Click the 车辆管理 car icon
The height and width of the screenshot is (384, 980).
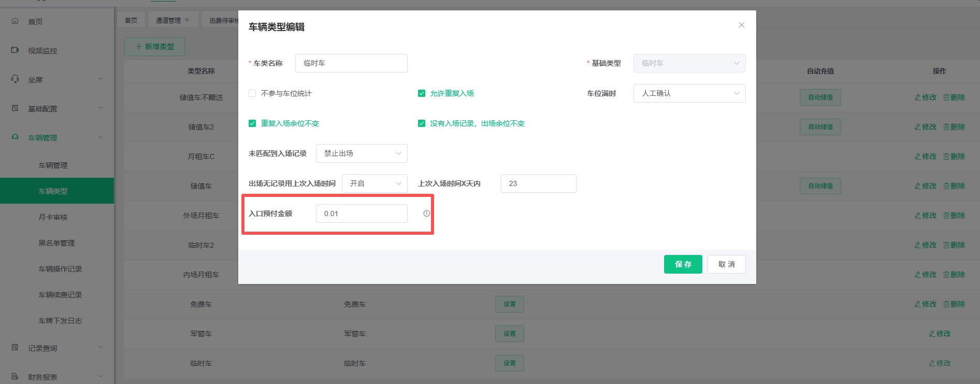click(15, 137)
